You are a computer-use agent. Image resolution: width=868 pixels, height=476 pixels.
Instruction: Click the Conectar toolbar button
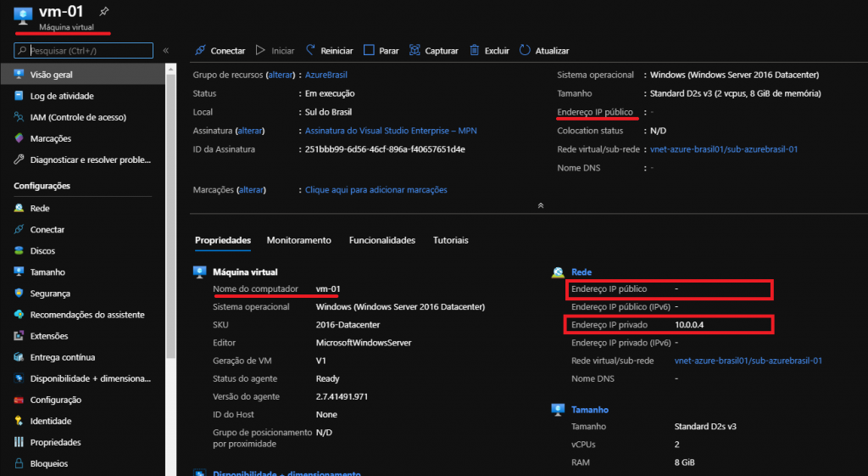pyautogui.click(x=220, y=51)
